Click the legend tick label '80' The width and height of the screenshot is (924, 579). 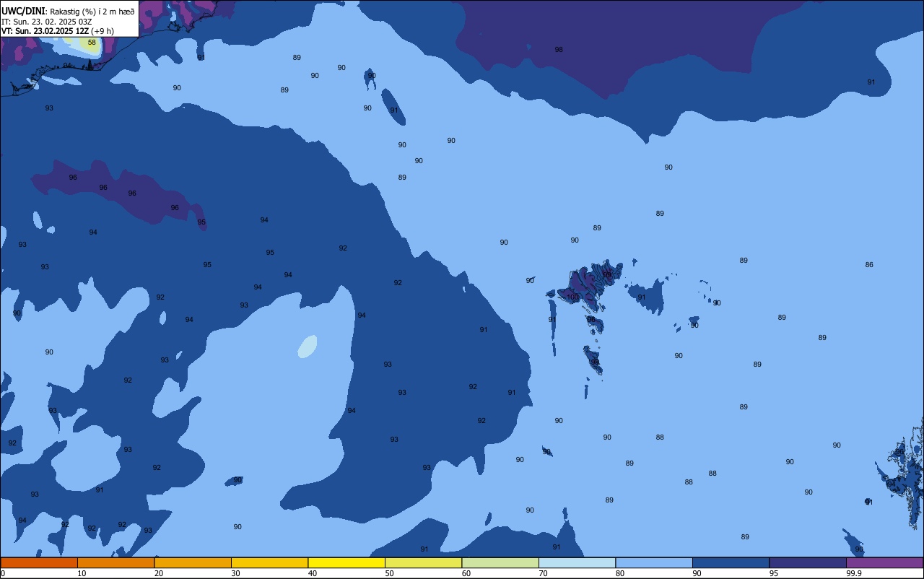pyautogui.click(x=620, y=573)
